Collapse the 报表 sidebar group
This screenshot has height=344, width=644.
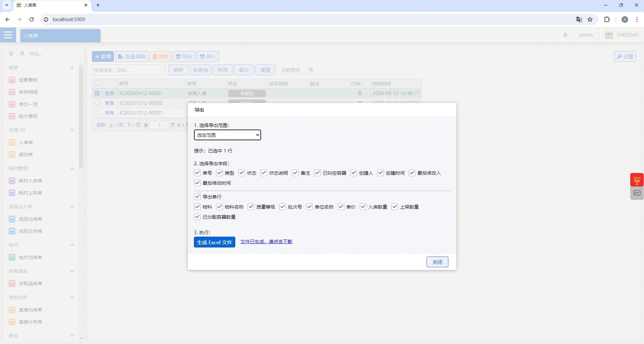tap(72, 68)
